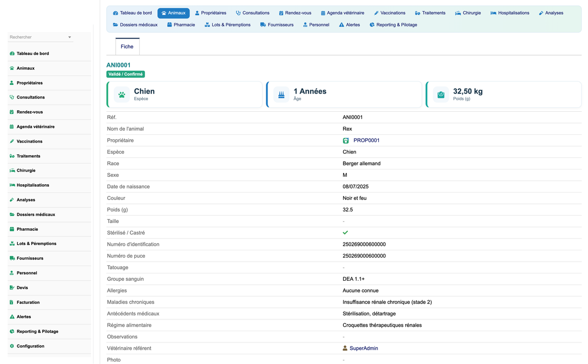This screenshot has width=588, height=364.
Task: Open Rendez-vous in top menu
Action: [x=295, y=13]
